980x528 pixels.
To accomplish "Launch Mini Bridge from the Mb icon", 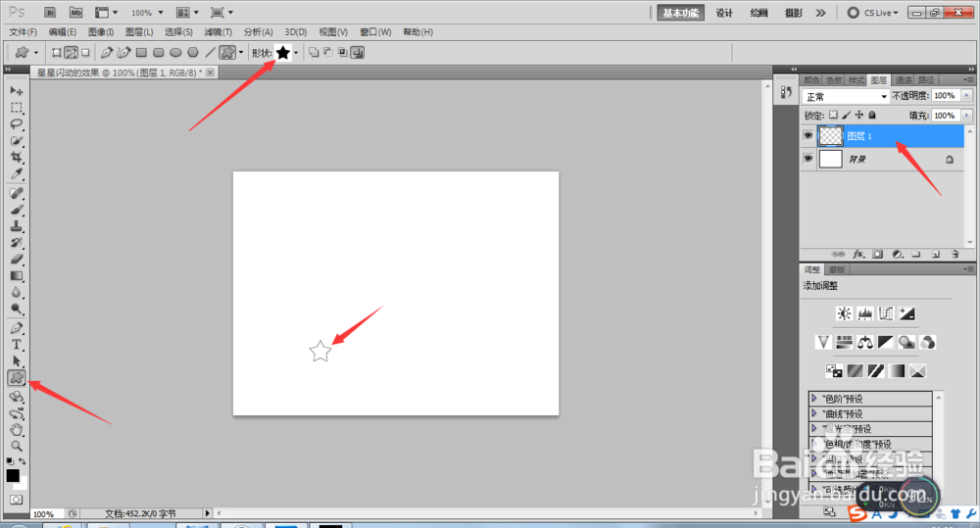I will pyautogui.click(x=75, y=13).
